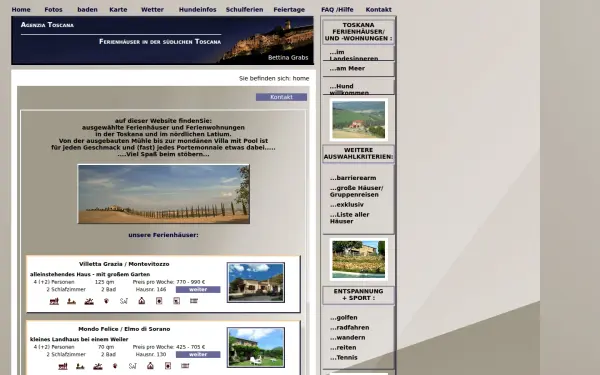Click the 'Sie befinden sich: home' breadcrumb

click(274, 78)
